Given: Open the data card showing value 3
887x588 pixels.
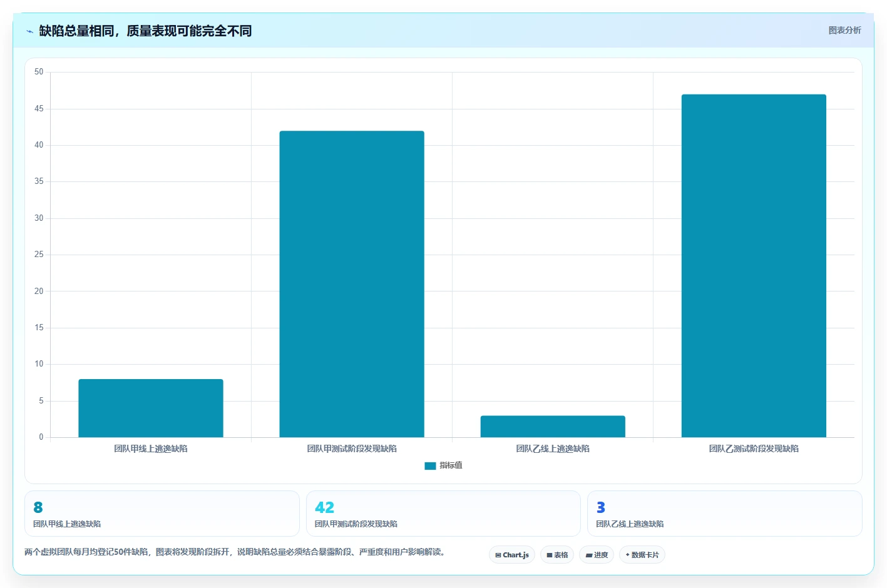Looking at the screenshot, I should click(725, 514).
